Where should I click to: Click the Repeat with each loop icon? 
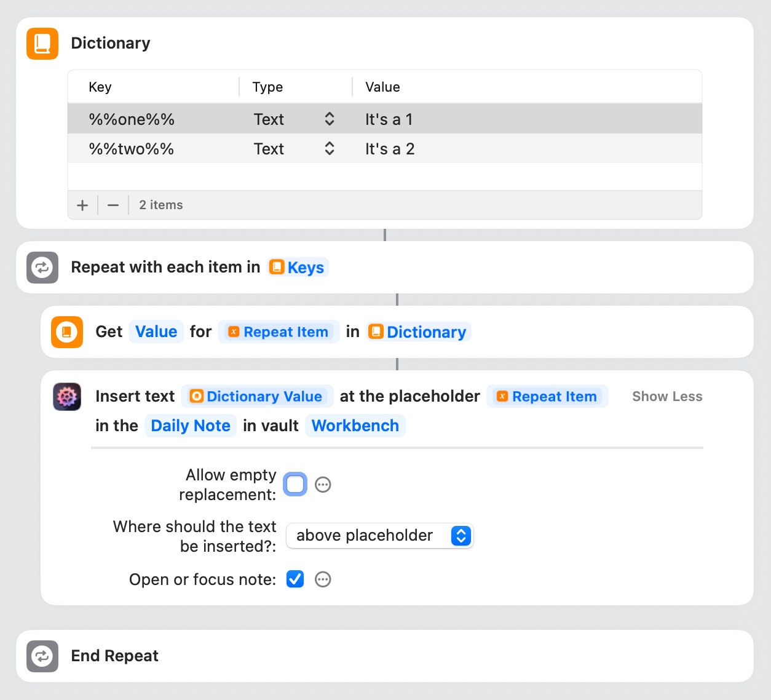(42, 268)
